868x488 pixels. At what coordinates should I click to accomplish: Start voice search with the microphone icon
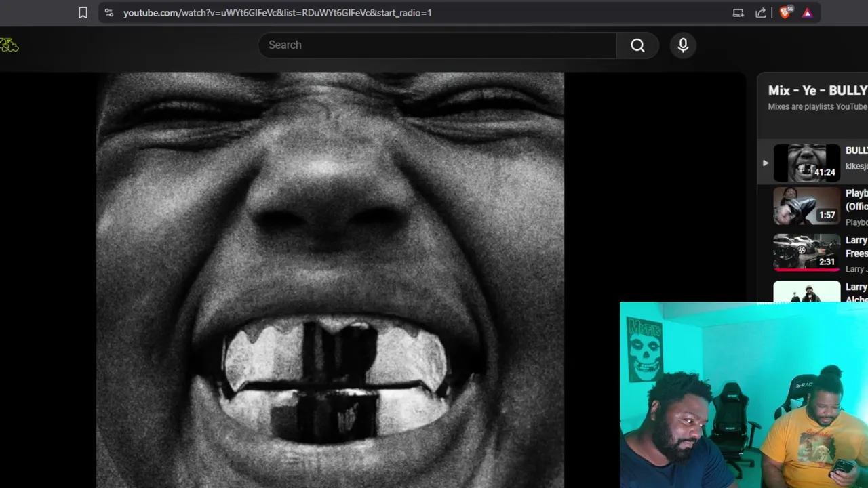pyautogui.click(x=683, y=45)
